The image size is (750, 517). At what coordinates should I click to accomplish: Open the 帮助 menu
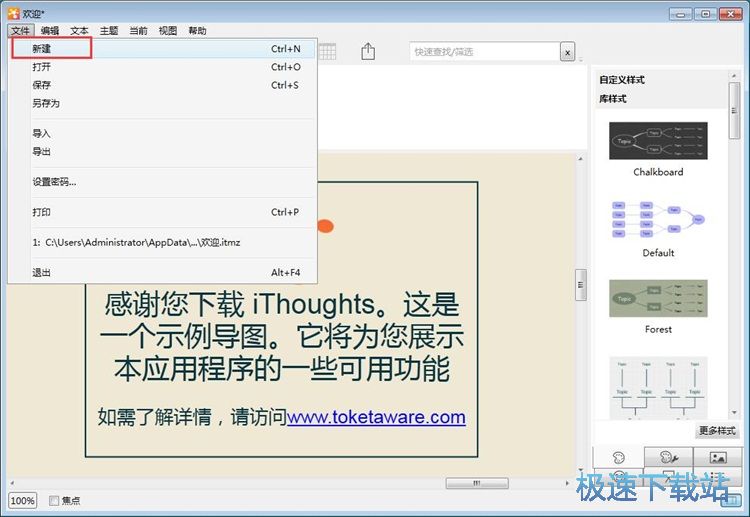click(x=197, y=31)
